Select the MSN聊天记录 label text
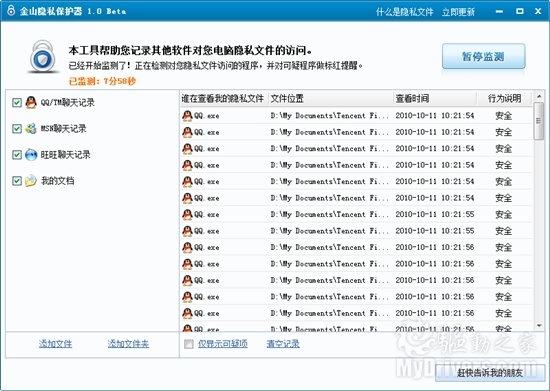Image resolution: width=550 pixels, height=391 pixels. pyautogui.click(x=63, y=129)
